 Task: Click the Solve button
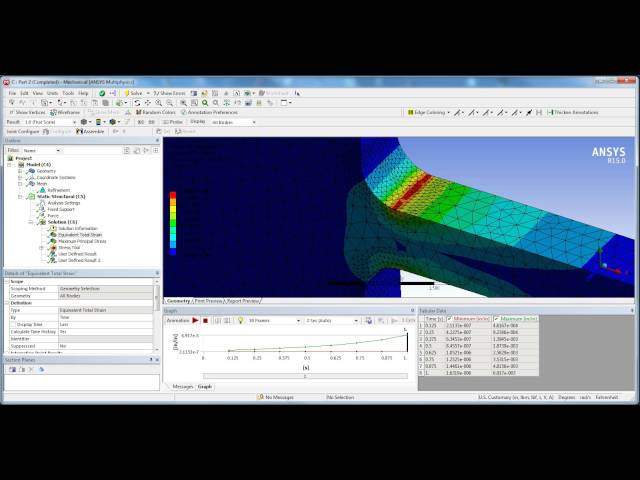(x=133, y=93)
